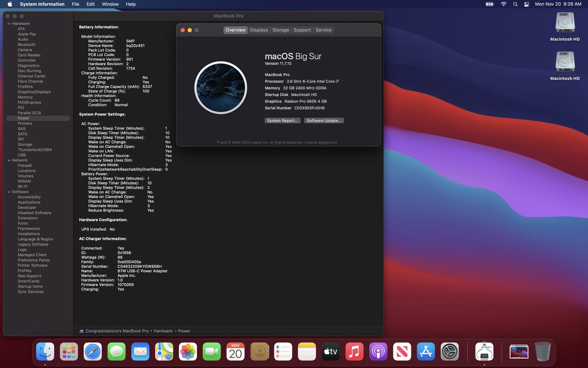
Task: Open Safari from the Dock
Action: tap(93, 351)
